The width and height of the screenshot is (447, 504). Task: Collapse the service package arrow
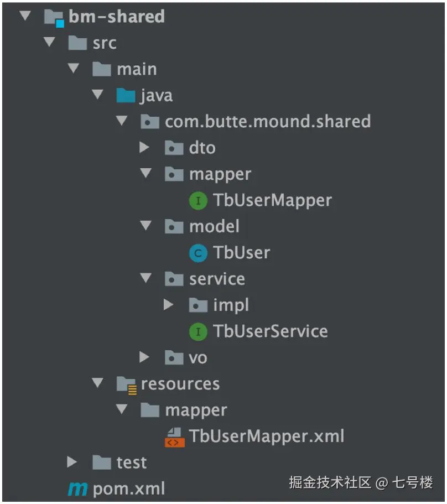click(146, 278)
